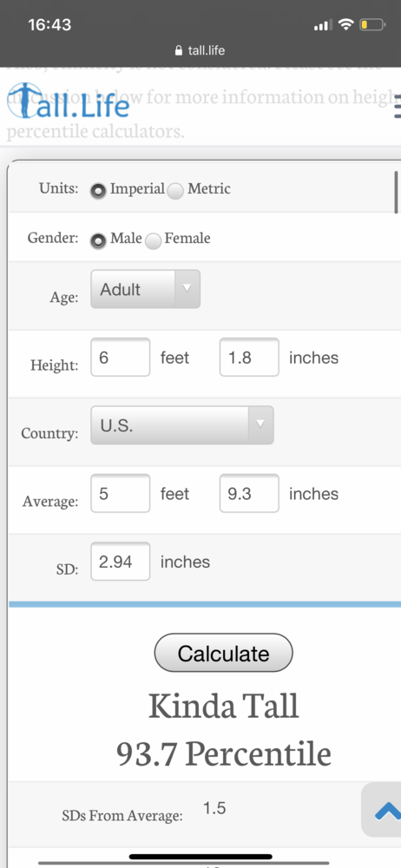
Task: Switch gender to Female
Action: (153, 240)
